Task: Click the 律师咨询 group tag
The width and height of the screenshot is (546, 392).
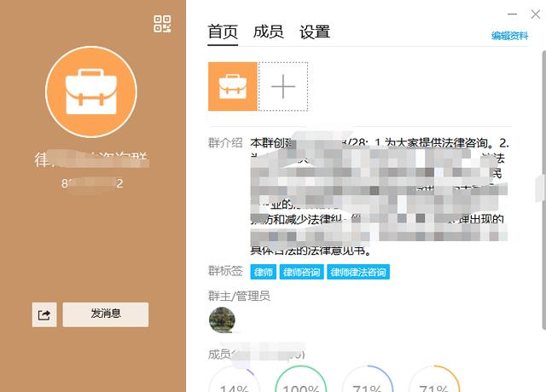Action: 301,273
